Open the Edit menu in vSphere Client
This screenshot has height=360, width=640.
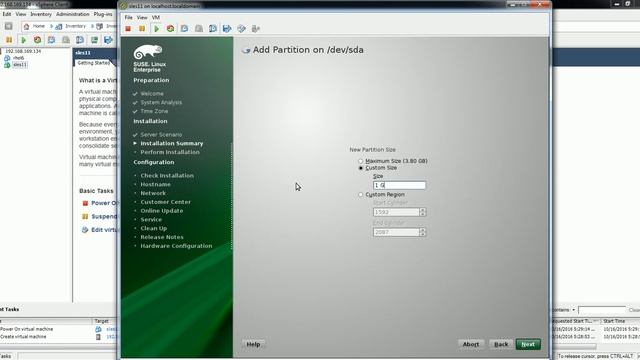7,14
